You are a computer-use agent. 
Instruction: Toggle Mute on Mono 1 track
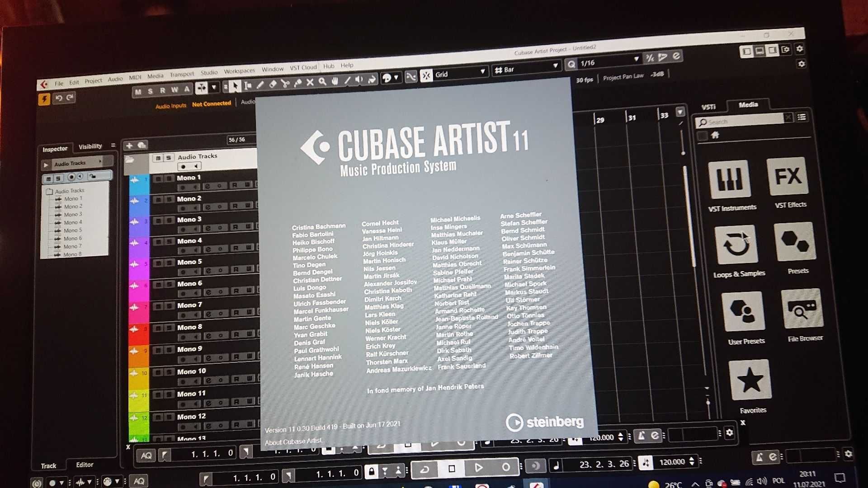tap(158, 179)
